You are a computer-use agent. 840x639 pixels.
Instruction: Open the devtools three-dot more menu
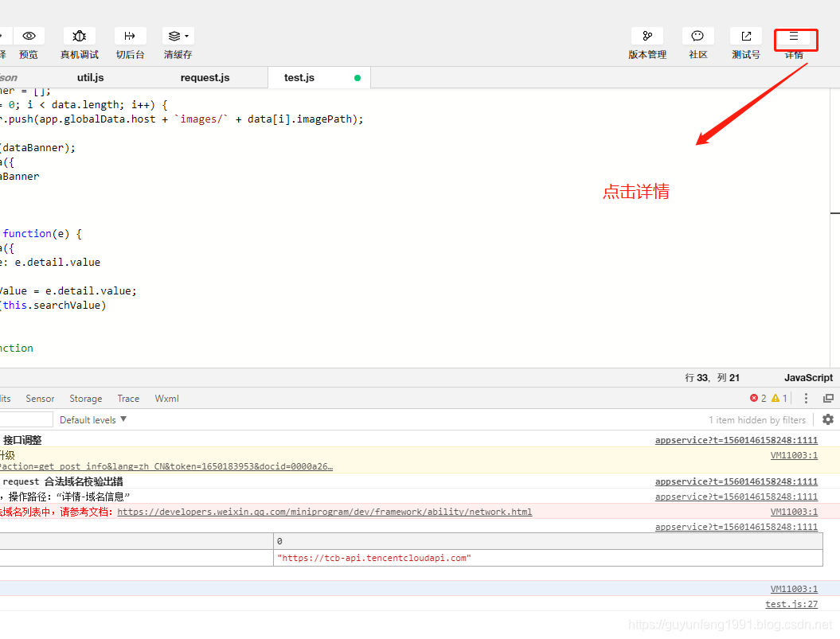(806, 398)
